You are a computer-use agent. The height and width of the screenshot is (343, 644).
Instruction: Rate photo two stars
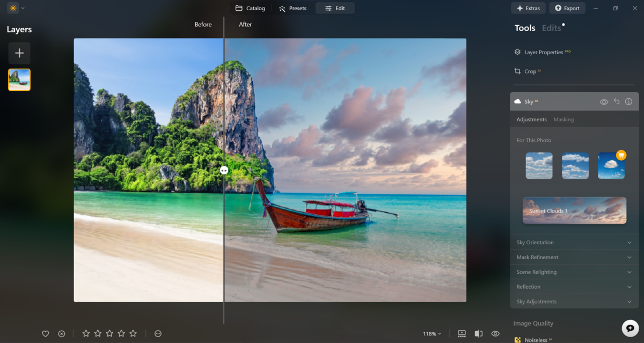[x=98, y=334]
